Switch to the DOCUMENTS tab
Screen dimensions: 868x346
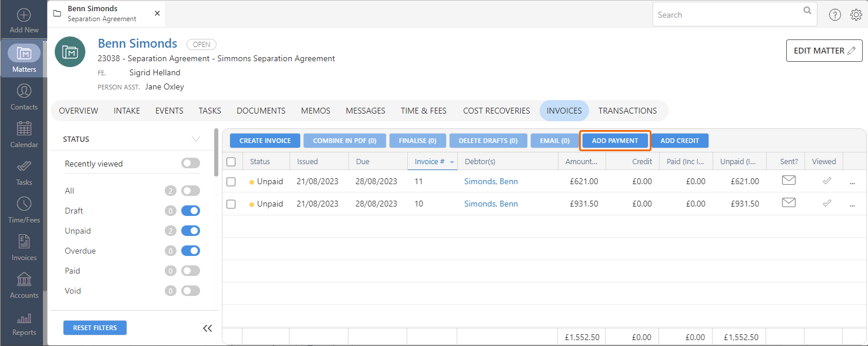(261, 111)
